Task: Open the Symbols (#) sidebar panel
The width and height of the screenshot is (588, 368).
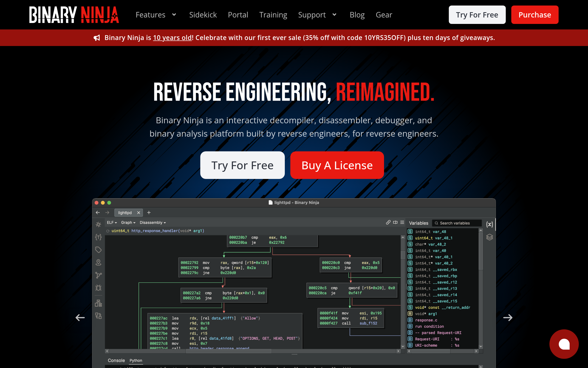Action: 98,224
